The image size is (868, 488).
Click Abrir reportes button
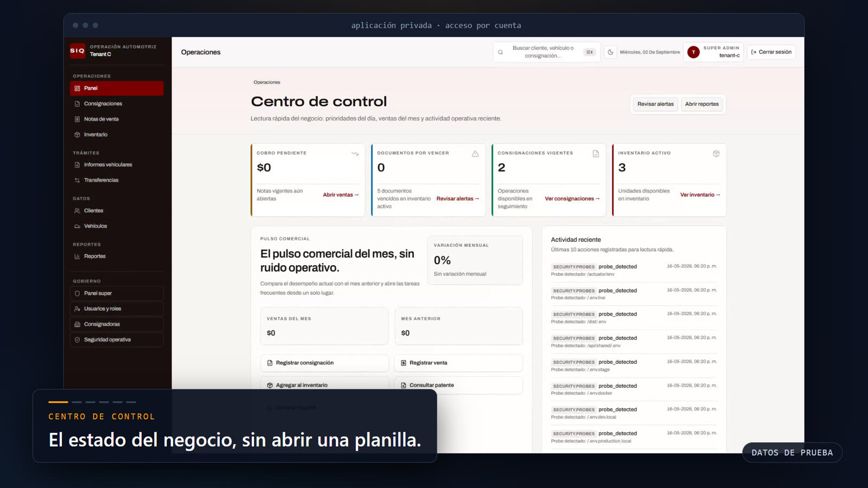click(x=701, y=104)
